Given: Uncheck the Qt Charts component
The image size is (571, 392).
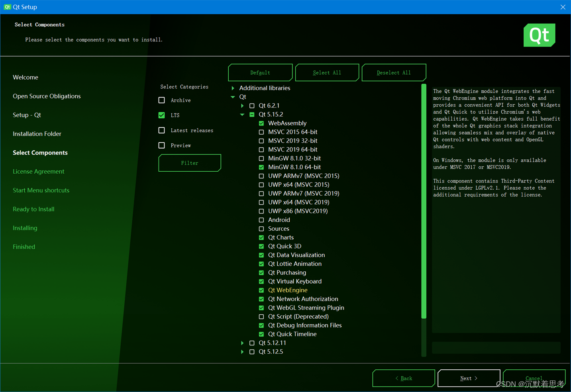Looking at the screenshot, I should [261, 237].
